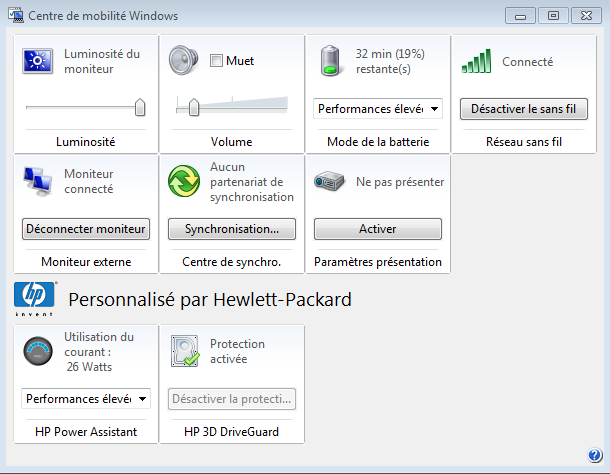Click the green battery status icon
The width and height of the screenshot is (610, 474).
coord(329,61)
